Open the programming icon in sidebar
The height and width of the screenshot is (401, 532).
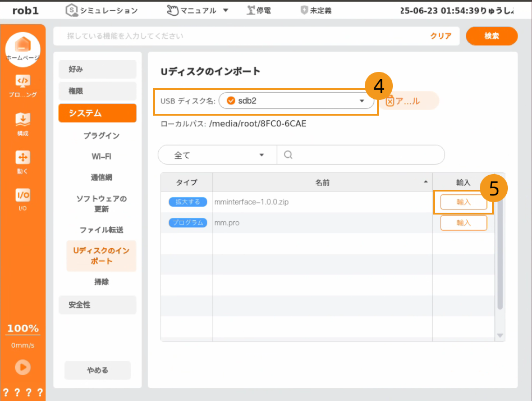click(x=22, y=82)
